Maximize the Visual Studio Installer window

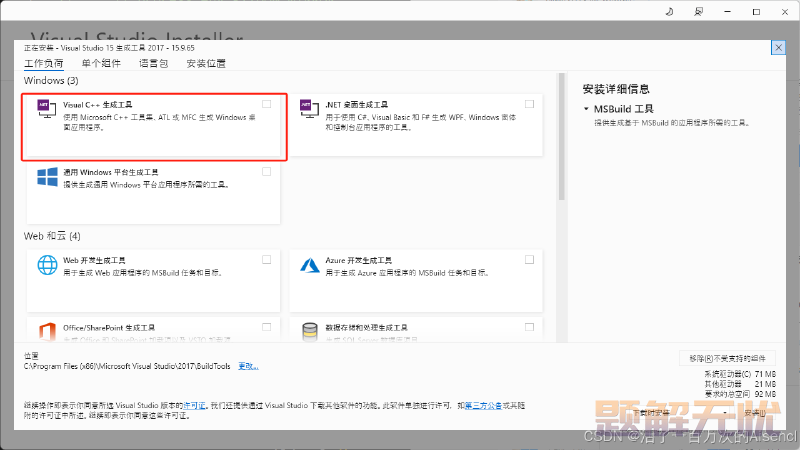coord(756,11)
